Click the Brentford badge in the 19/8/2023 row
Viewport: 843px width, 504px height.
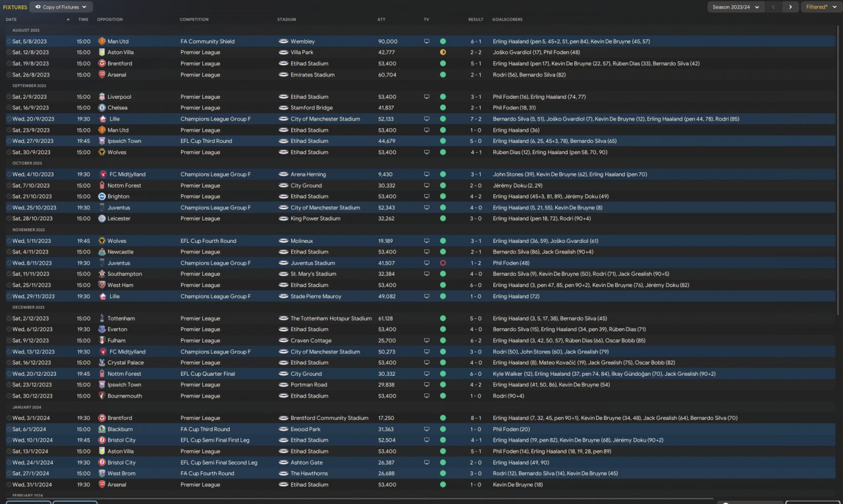(102, 64)
